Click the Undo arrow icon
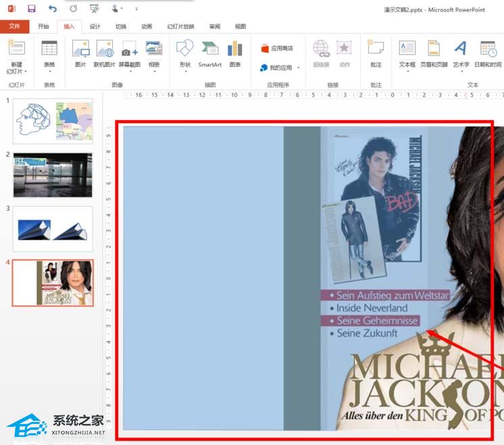 [53, 9]
